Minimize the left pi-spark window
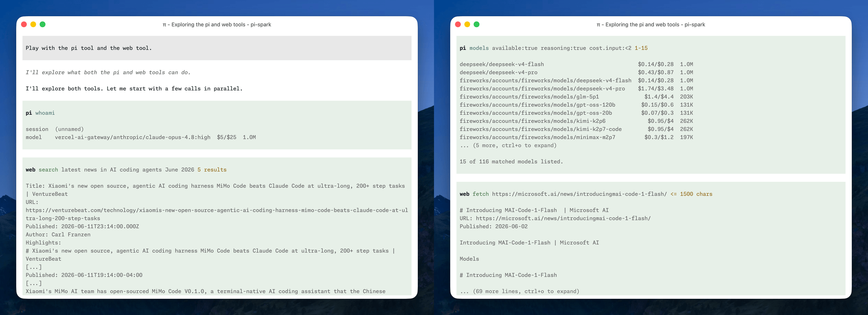This screenshot has height=315, width=868. click(x=33, y=24)
